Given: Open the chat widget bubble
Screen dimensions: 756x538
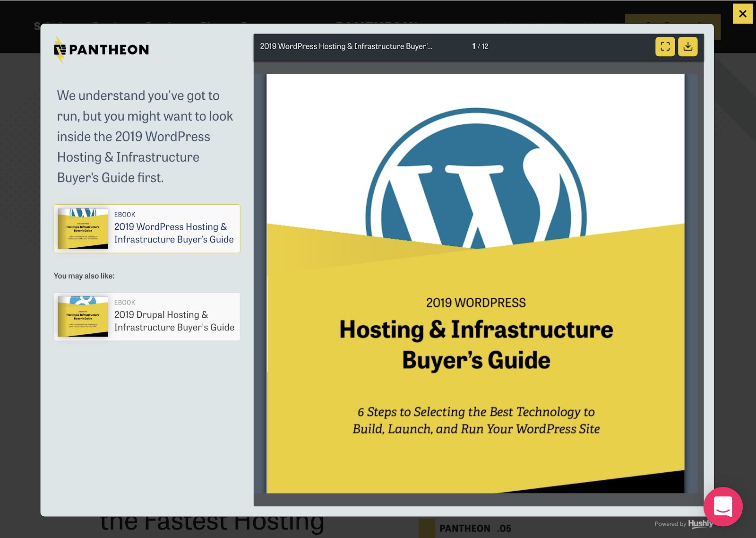Looking at the screenshot, I should point(722,506).
